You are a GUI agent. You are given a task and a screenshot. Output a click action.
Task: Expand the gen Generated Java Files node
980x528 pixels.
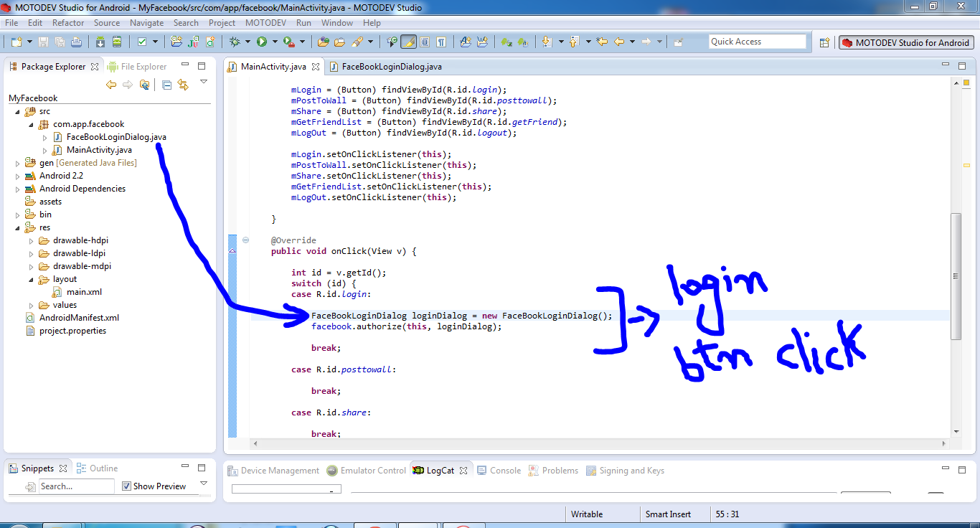[x=17, y=163]
